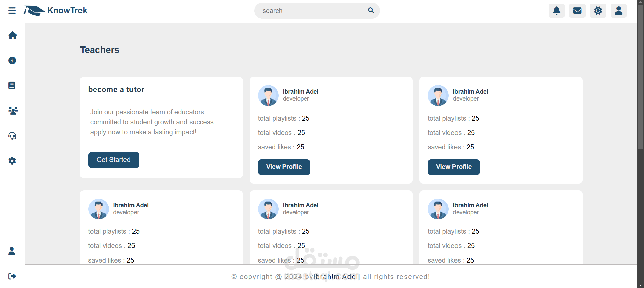The height and width of the screenshot is (288, 644).
Task: Open the hamburger menu
Action: coord(12,11)
